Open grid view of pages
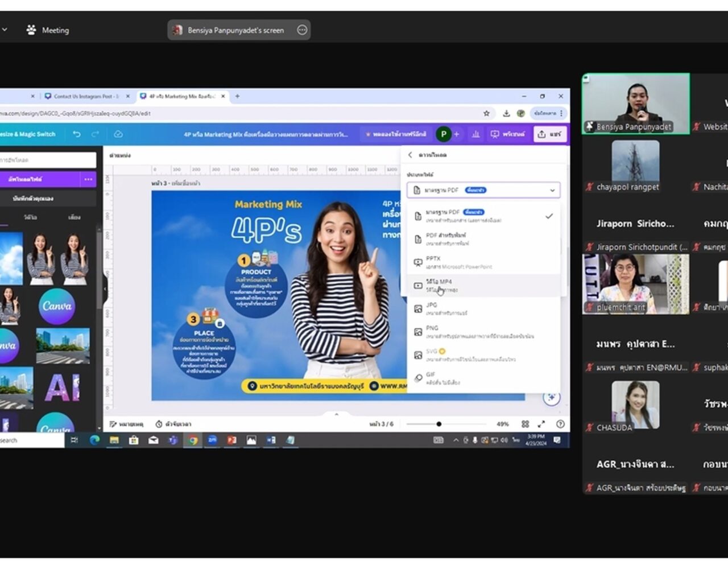 point(525,424)
